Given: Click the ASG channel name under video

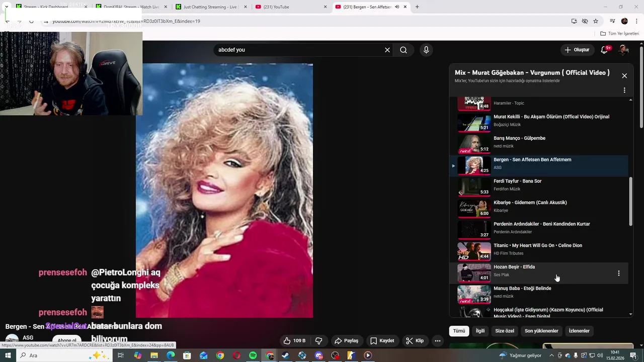Looking at the screenshot, I should click(x=28, y=338).
